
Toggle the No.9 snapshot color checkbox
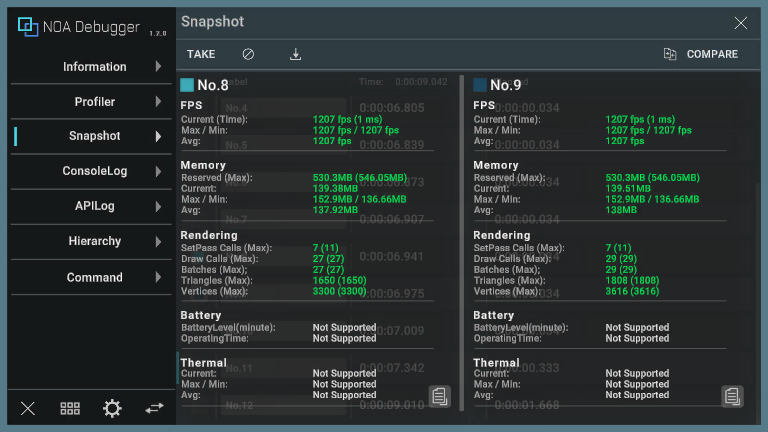(x=480, y=85)
